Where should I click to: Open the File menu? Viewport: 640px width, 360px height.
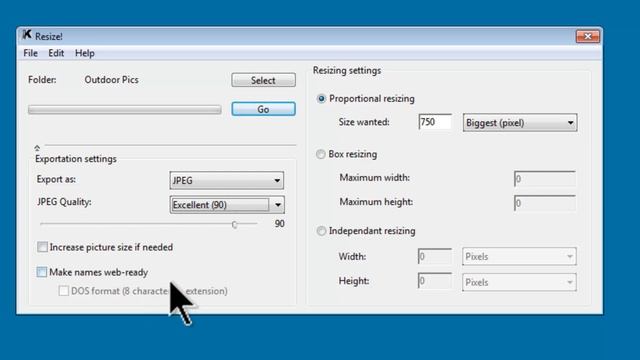click(x=31, y=53)
